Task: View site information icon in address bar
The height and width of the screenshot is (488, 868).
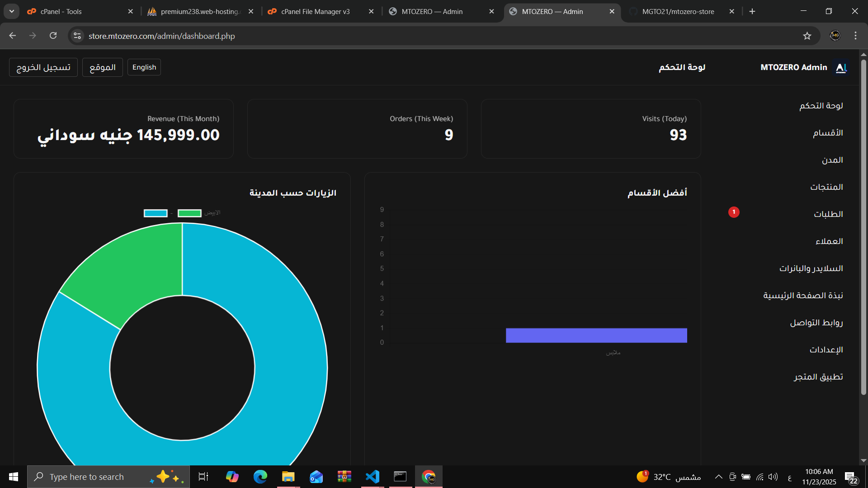Action: pyautogui.click(x=77, y=36)
